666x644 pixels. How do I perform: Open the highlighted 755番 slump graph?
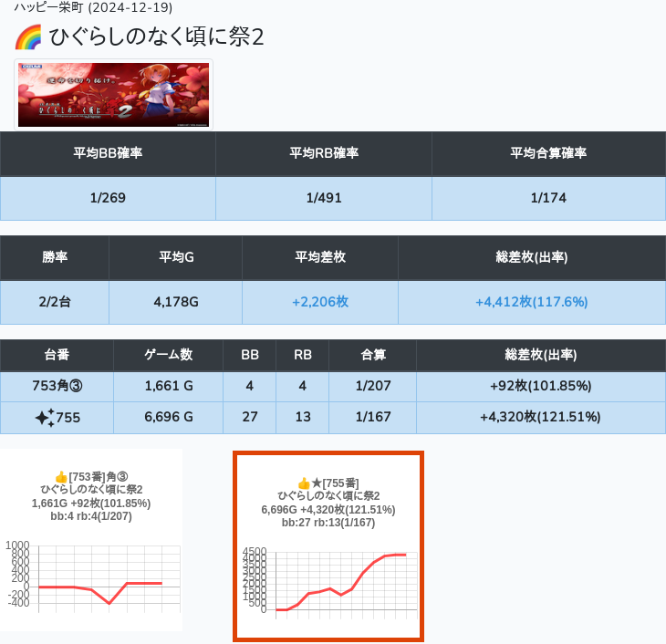click(328, 546)
